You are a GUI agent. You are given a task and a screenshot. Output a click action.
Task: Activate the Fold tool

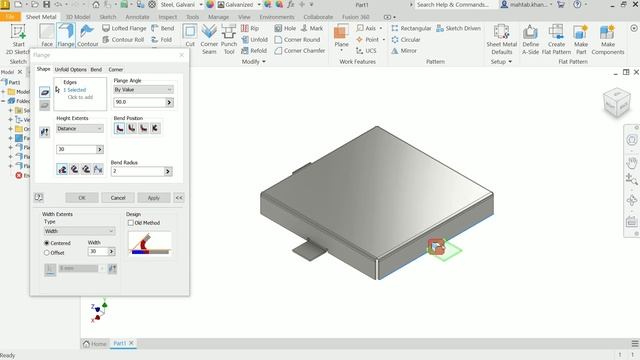(x=162, y=40)
